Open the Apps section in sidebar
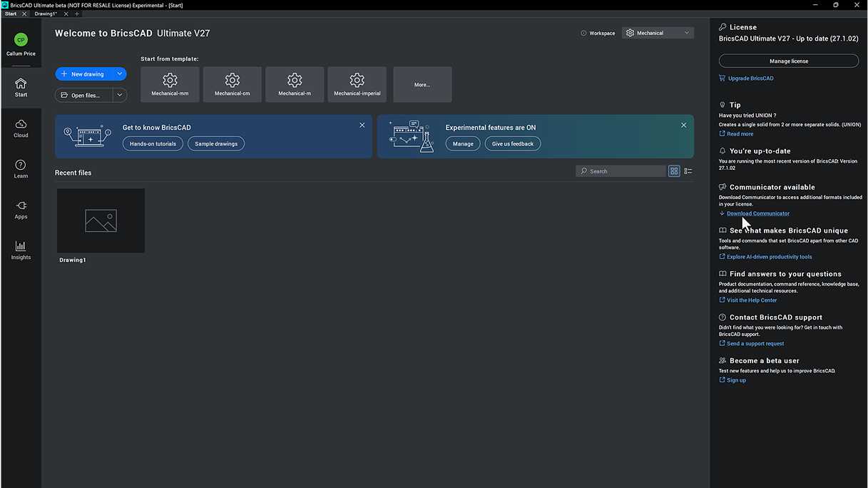This screenshot has width=868, height=488. click(x=21, y=210)
